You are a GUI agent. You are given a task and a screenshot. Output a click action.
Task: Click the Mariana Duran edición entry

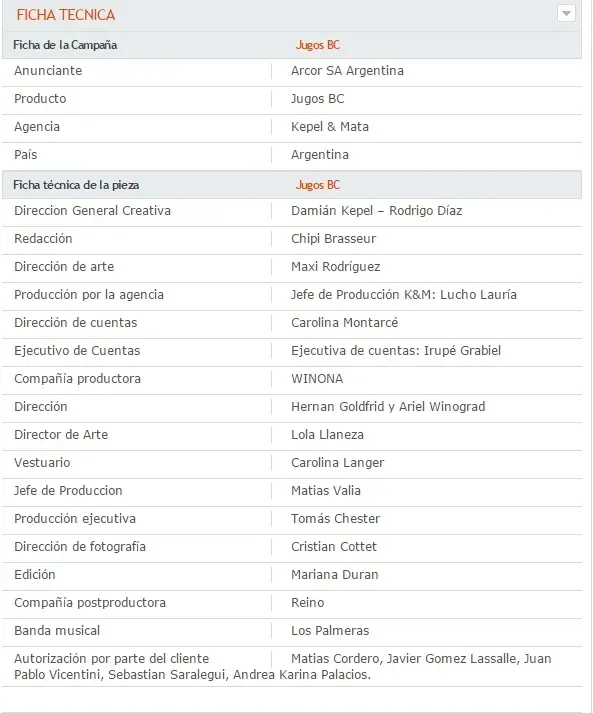pos(334,575)
